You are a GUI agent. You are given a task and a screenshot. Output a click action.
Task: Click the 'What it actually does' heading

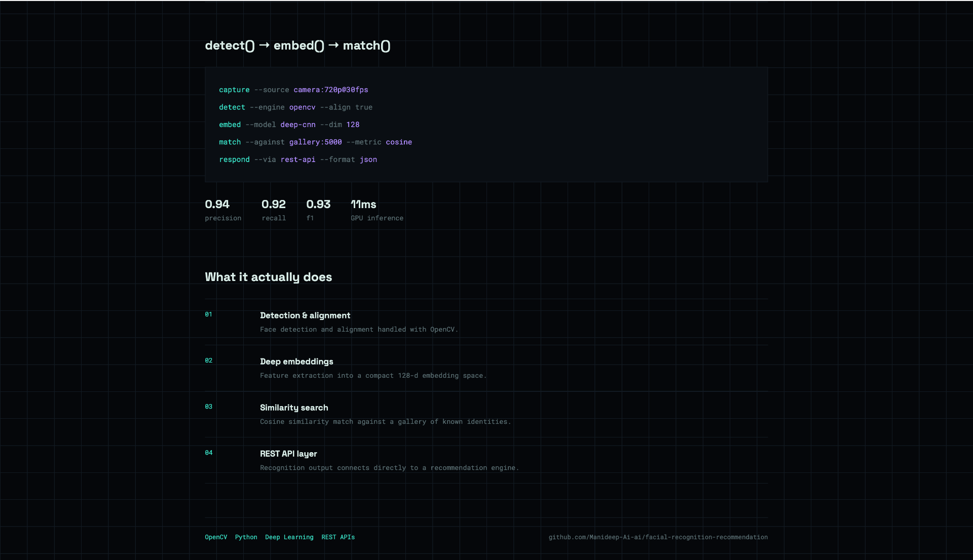[x=268, y=277]
